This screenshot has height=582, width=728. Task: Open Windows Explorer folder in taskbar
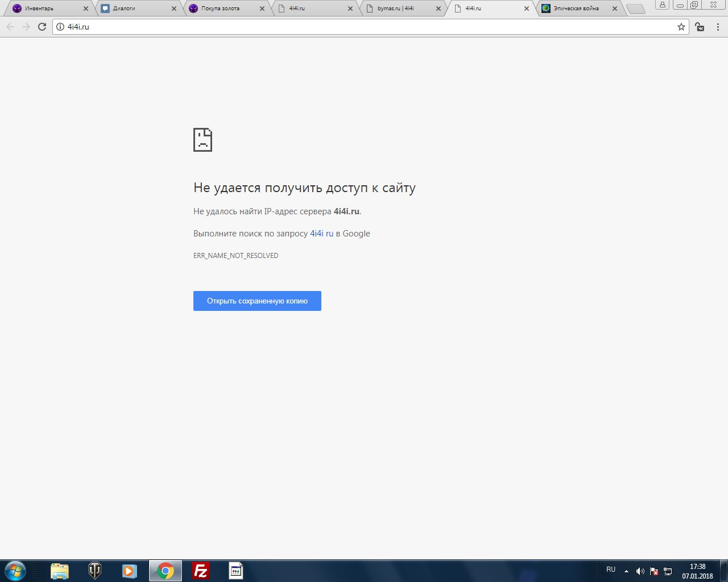tap(60, 571)
